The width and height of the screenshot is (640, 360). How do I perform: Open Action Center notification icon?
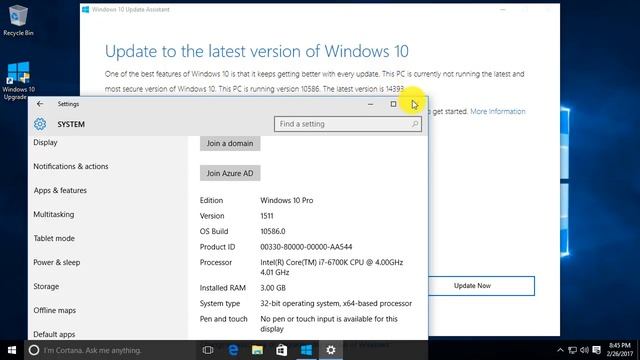coord(596,350)
